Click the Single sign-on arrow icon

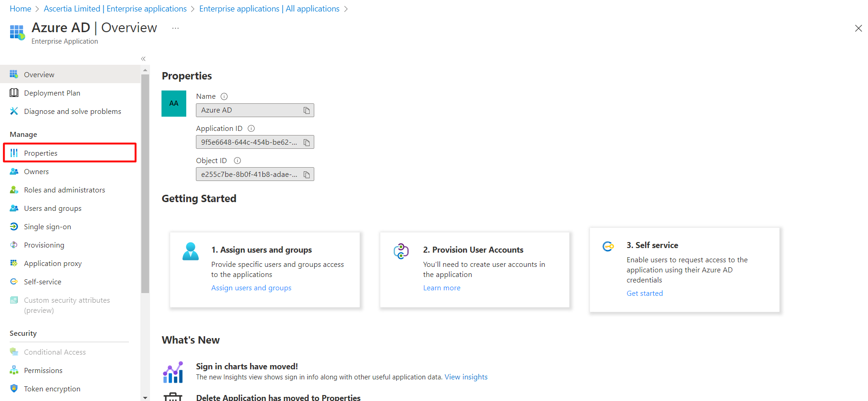tap(14, 226)
